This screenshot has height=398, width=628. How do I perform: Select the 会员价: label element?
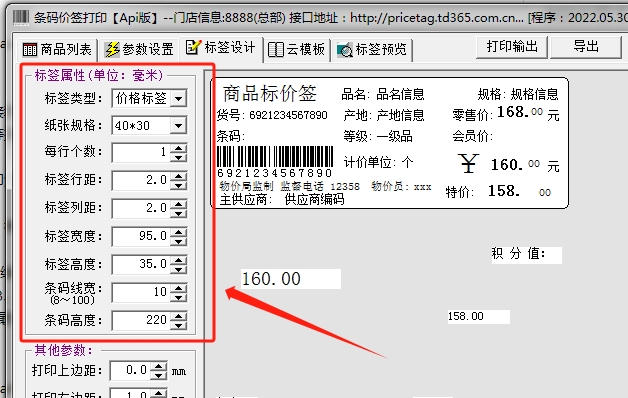[x=473, y=137]
